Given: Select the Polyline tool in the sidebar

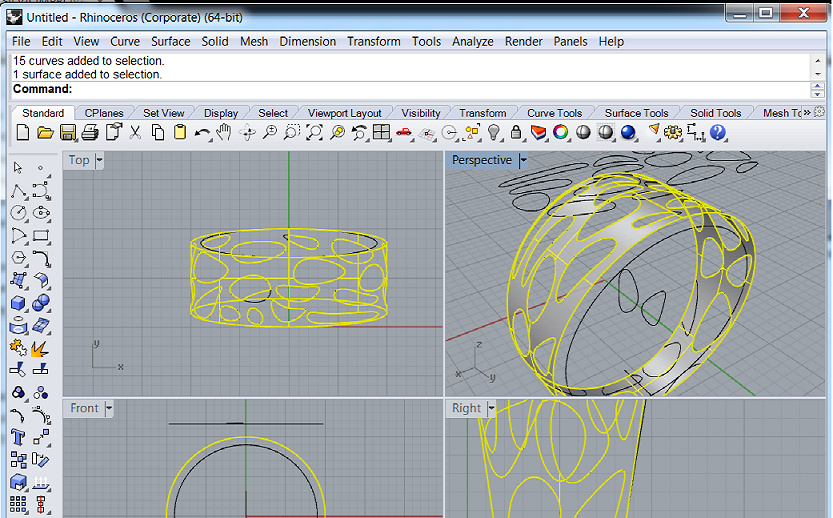Looking at the screenshot, I should pyautogui.click(x=19, y=191).
